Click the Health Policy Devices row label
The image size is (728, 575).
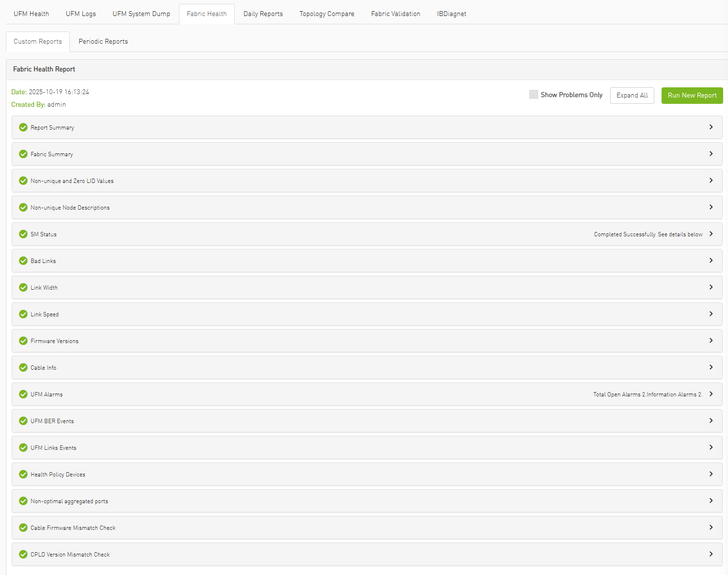pyautogui.click(x=58, y=475)
